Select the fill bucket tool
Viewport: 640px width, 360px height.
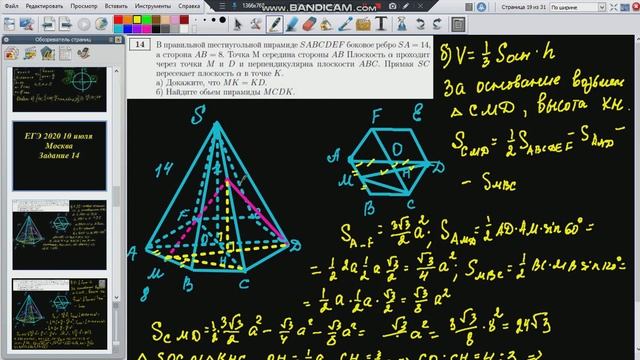point(326,24)
